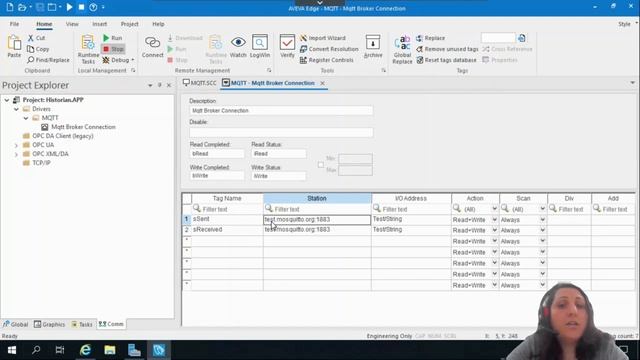
Task: Click the Disable input field
Action: [x=281, y=132]
